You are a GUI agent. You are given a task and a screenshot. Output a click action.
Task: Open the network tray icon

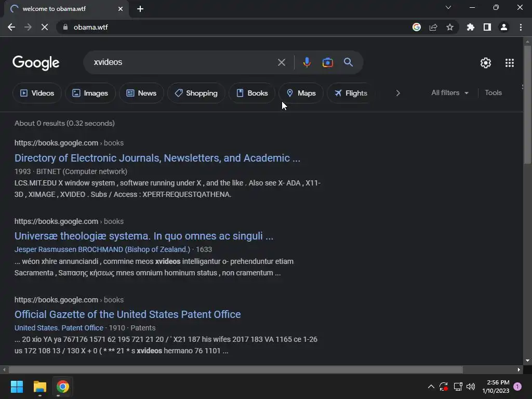click(458, 387)
